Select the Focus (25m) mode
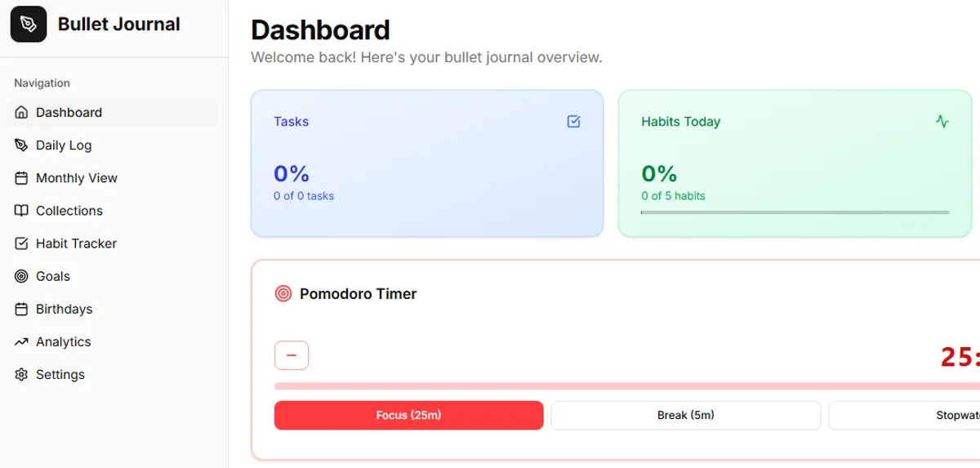This screenshot has width=980, height=468. (x=408, y=415)
